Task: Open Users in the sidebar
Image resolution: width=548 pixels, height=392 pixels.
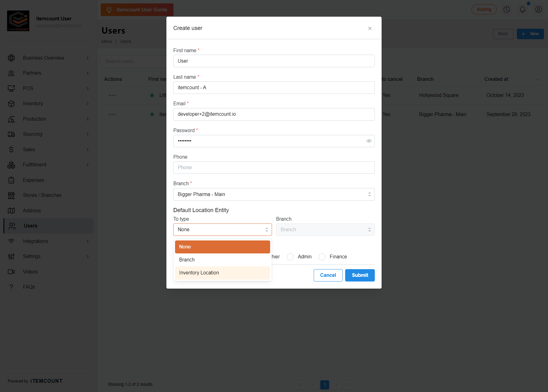Action: point(48,226)
